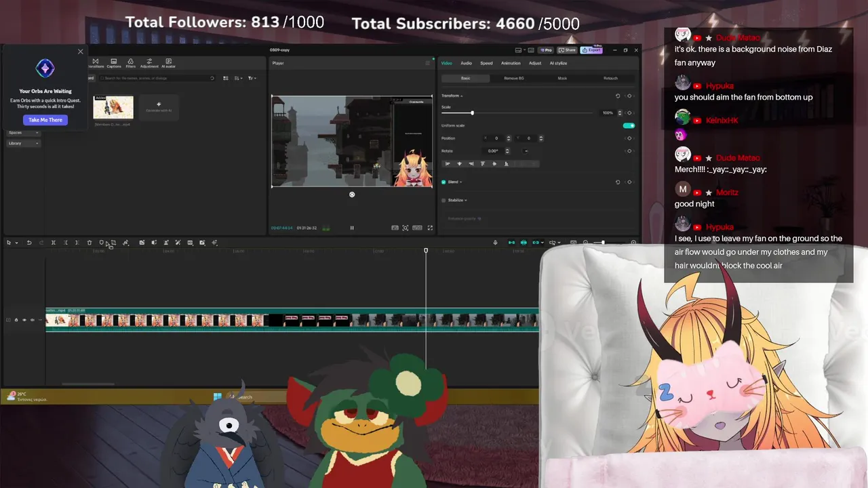
Task: Toggle clip linkage on timeline
Action: (536, 243)
